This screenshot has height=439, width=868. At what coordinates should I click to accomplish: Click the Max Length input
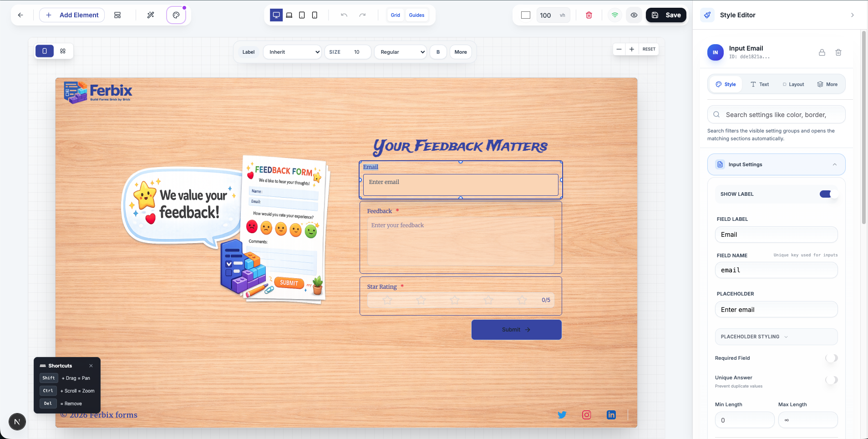tap(808, 420)
